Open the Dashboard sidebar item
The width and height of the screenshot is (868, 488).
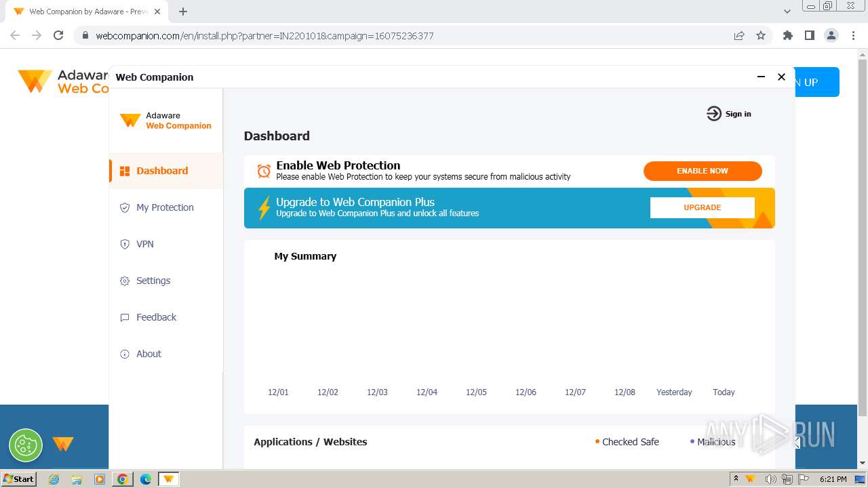[166, 171]
